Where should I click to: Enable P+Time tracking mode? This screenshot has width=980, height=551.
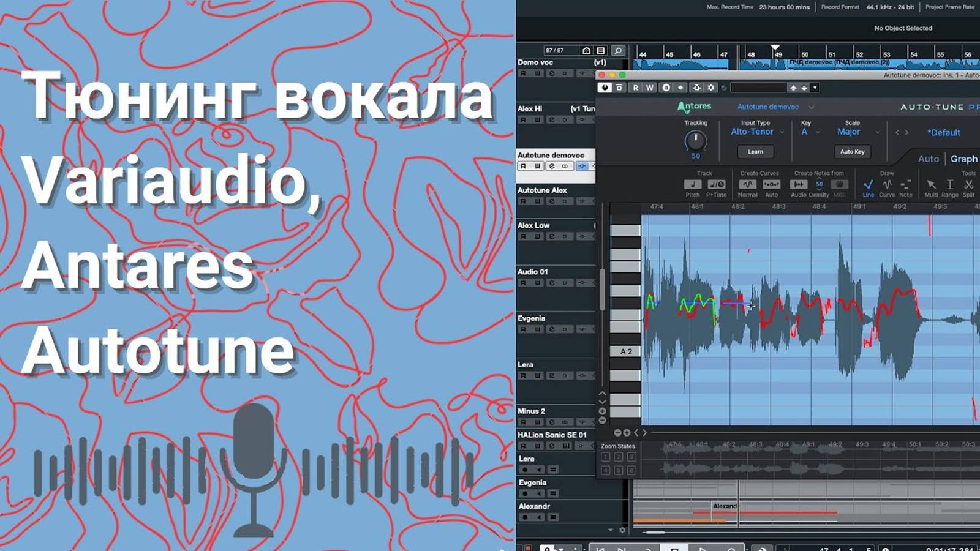pyautogui.click(x=717, y=184)
